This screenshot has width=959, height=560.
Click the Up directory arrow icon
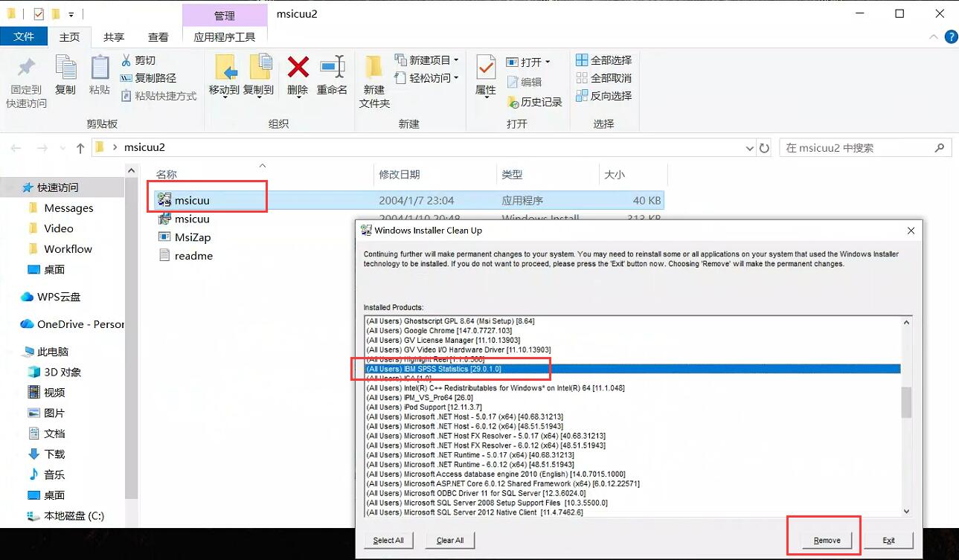(80, 148)
